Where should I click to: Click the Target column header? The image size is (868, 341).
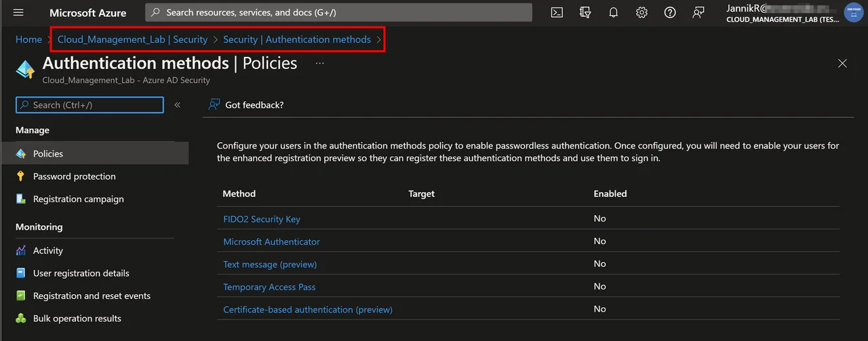(421, 194)
